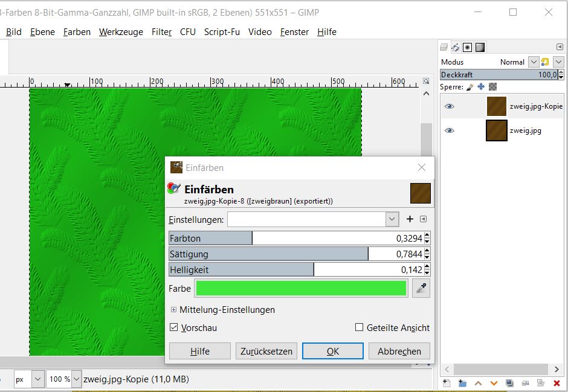The image size is (568, 392).
Task: Click the Farbton slider in Einfärben
Action: 296,238
